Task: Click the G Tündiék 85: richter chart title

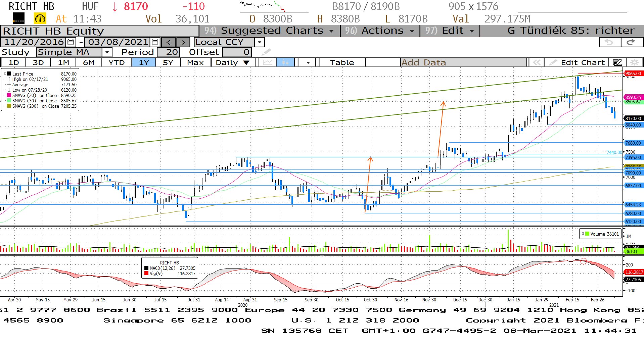Action: point(571,31)
